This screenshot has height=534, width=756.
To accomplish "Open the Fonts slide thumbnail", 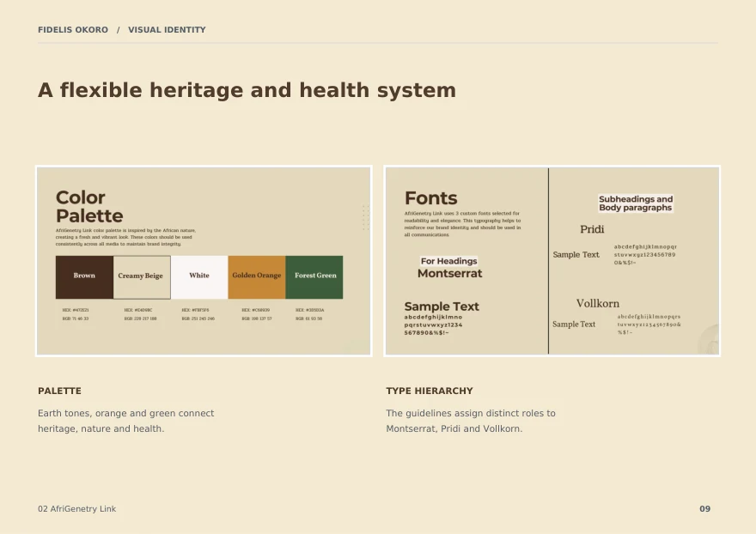I will (552, 261).
